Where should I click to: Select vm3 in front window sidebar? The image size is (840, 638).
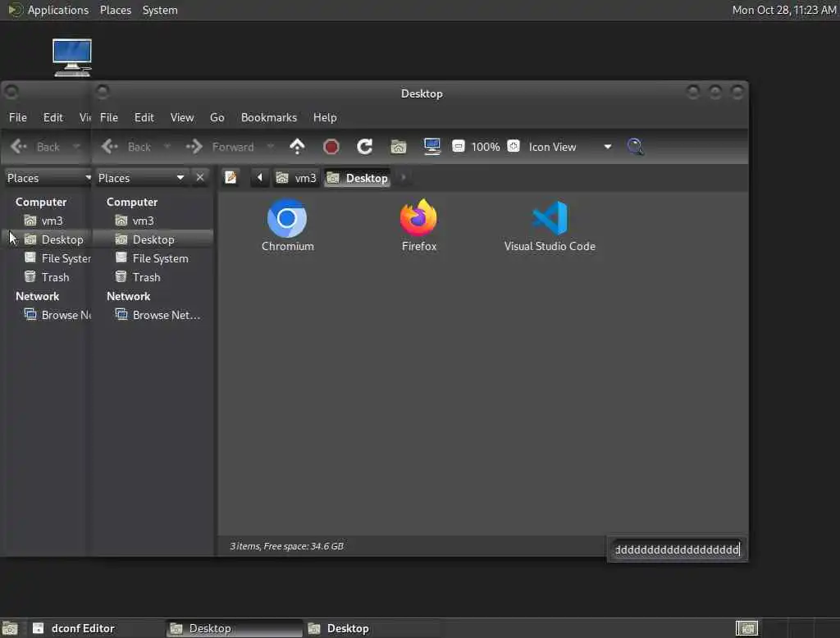pyautogui.click(x=153, y=221)
